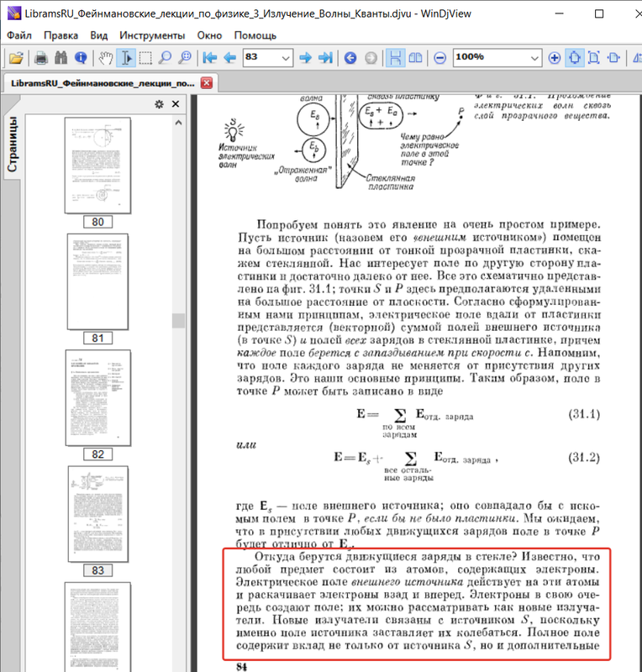642x672 pixels.
Task: Open the Вид menu
Action: [x=98, y=35]
